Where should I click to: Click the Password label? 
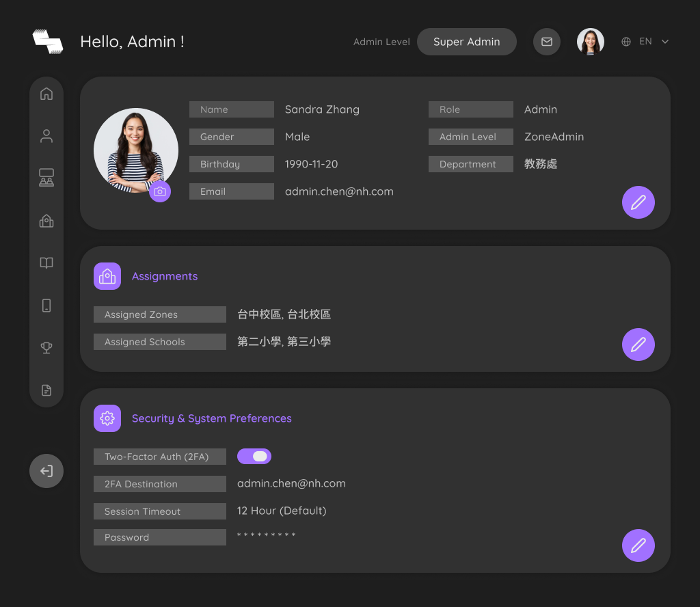(160, 537)
